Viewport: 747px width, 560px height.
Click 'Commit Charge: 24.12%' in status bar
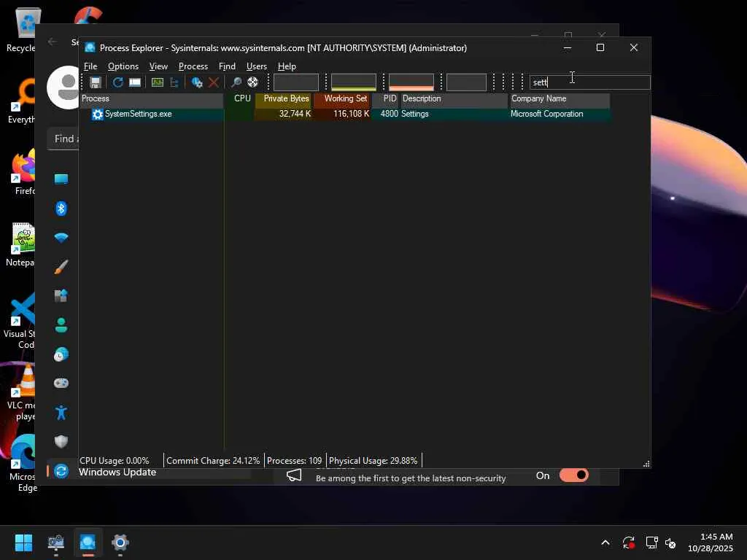pyautogui.click(x=213, y=461)
